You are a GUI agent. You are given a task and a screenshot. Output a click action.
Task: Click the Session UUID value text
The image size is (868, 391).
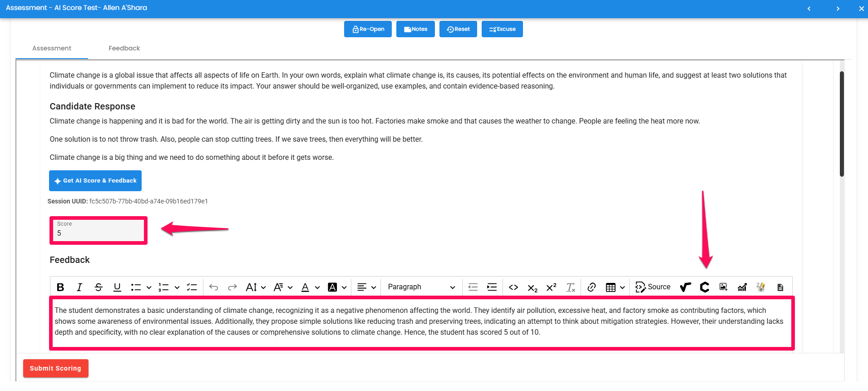click(148, 201)
